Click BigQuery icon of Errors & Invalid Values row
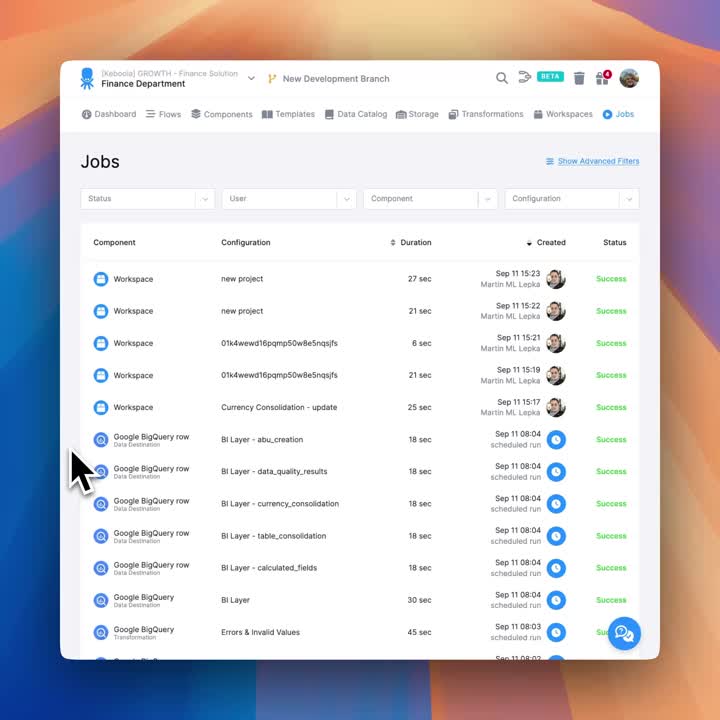Viewport: 720px width, 720px height. tap(101, 632)
